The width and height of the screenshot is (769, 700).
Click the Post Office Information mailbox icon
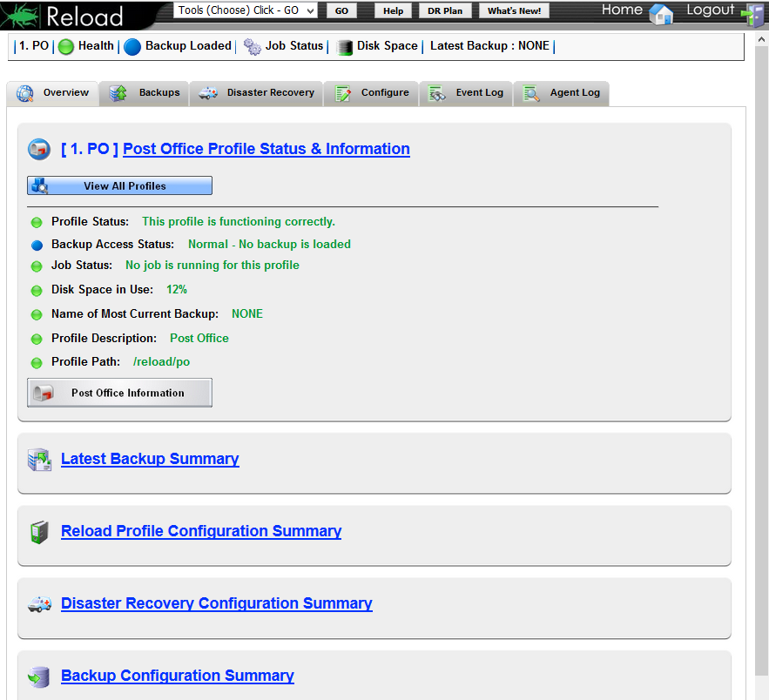pyautogui.click(x=44, y=393)
